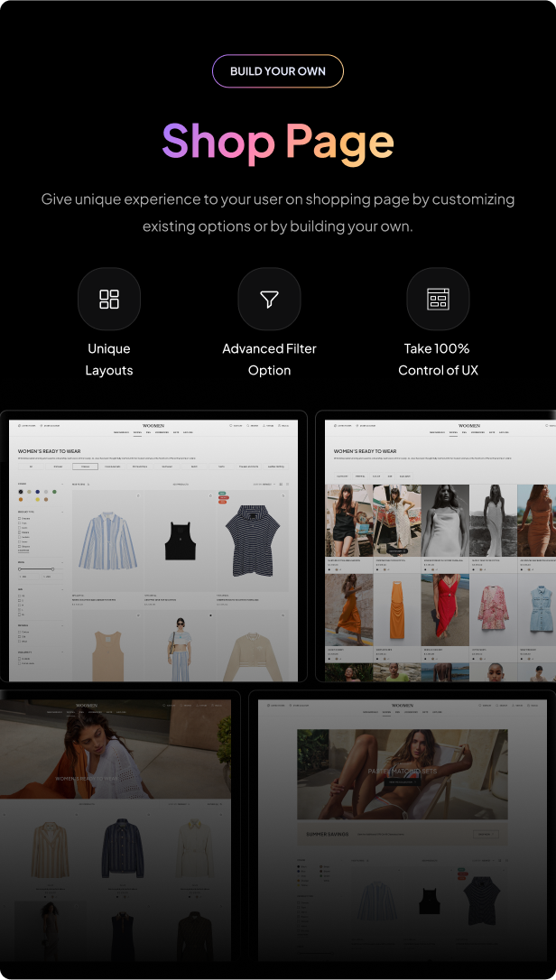Open the black-and-white slip dress photo
Viewport: 556px width, 980px height.
coord(445,520)
